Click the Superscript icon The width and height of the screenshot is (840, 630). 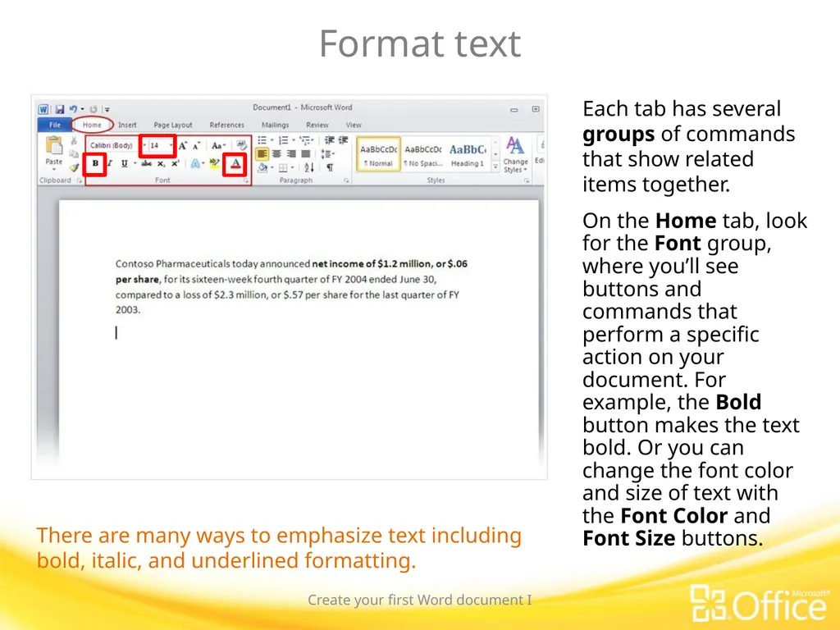175,163
